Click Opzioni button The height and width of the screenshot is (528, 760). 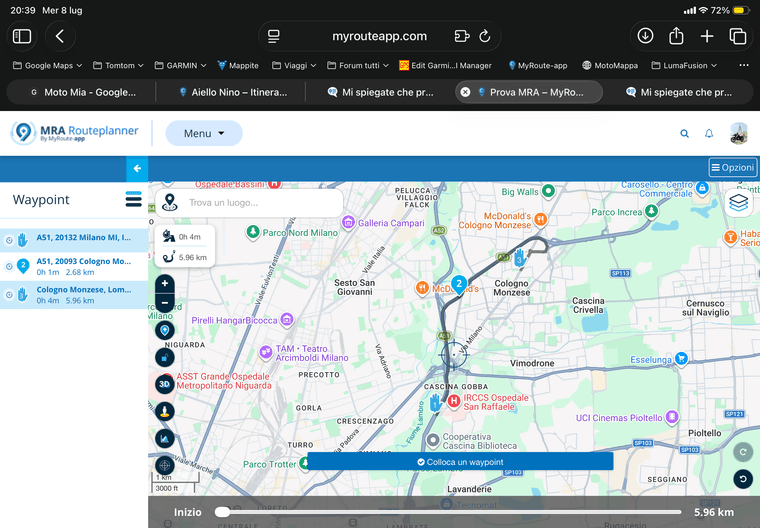733,168
